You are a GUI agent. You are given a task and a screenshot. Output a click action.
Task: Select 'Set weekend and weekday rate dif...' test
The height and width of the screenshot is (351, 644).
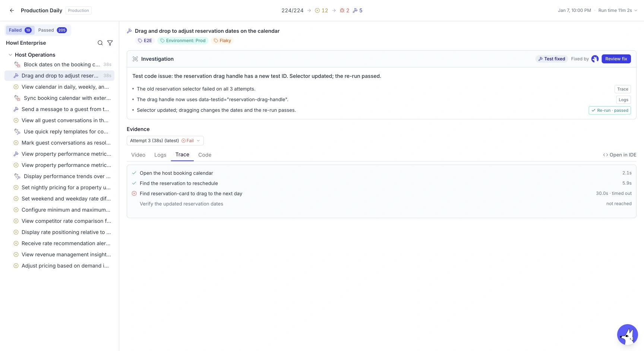click(x=60, y=199)
